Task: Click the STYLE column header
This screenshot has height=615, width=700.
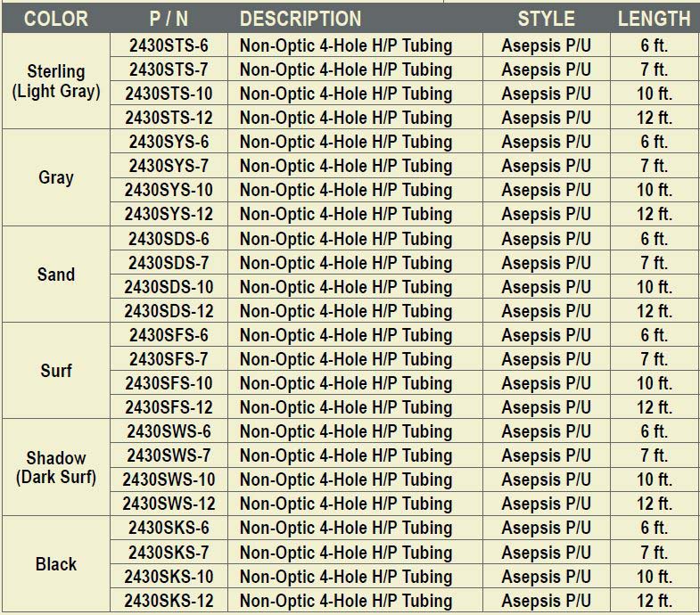Action: (546, 19)
